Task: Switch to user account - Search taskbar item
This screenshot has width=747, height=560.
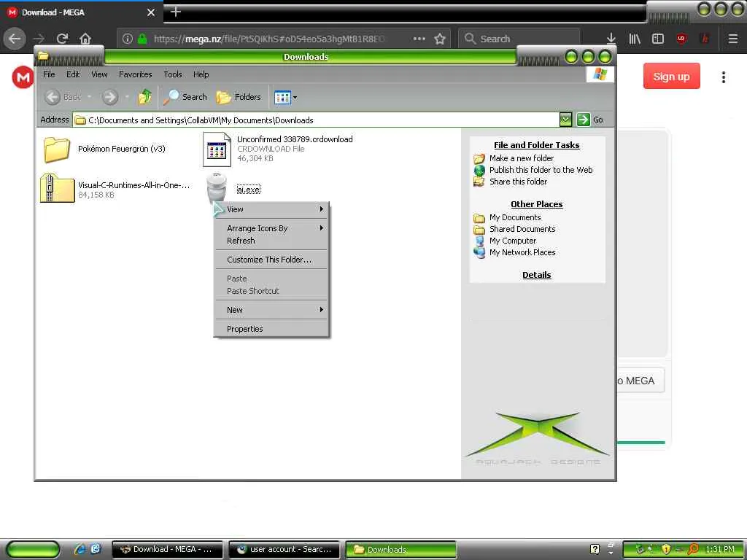Action: point(285,550)
